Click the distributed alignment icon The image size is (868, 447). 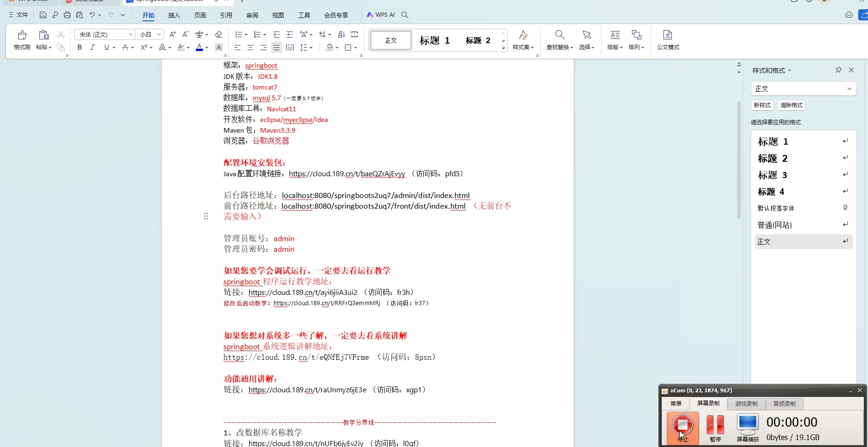[x=290, y=47]
